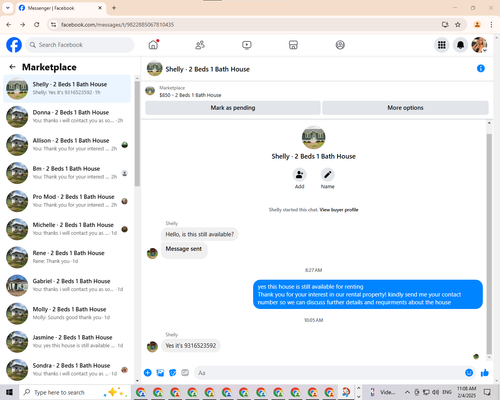500x400 pixels.
Task: Click the $850 Marketplace listing banner
Action: [x=317, y=91]
